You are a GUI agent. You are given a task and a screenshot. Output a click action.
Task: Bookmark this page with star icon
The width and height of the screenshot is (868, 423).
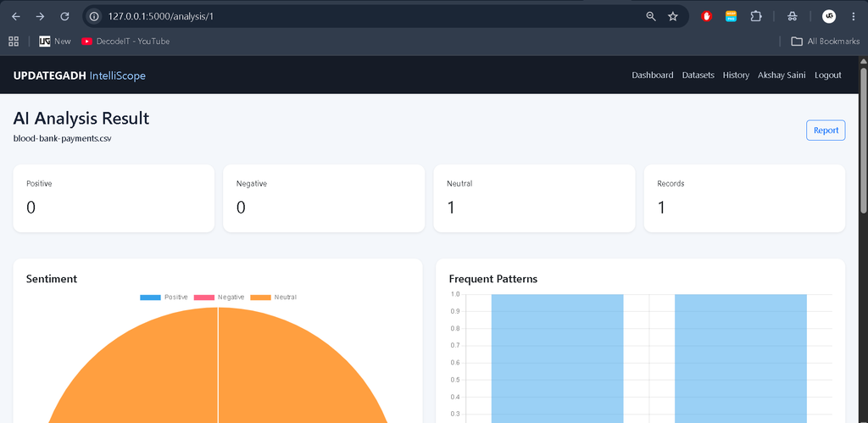coord(673,17)
